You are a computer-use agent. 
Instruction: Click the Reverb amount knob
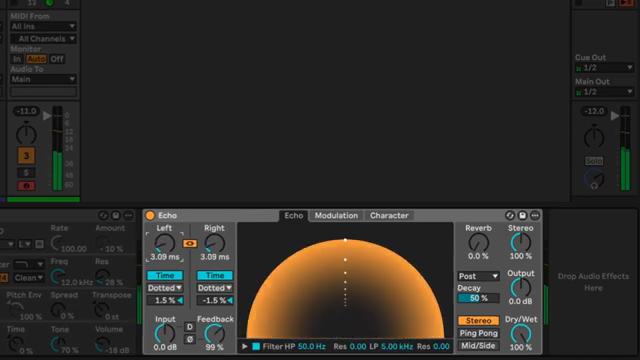pos(478,243)
